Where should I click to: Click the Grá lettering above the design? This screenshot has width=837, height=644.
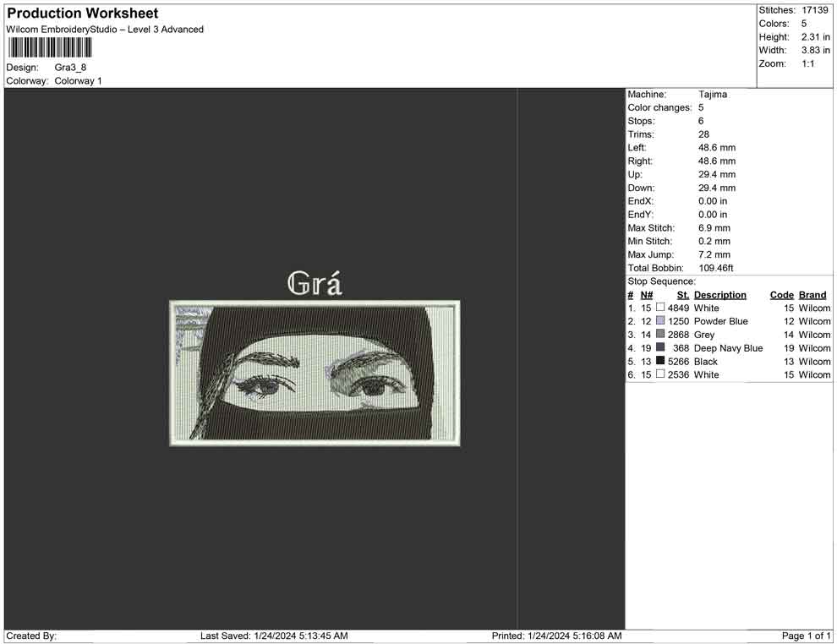315,283
